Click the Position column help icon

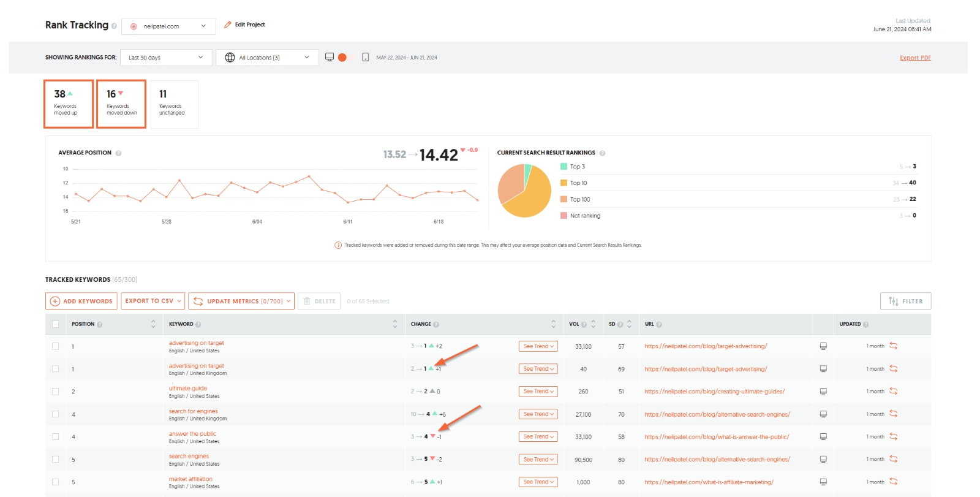(99, 324)
